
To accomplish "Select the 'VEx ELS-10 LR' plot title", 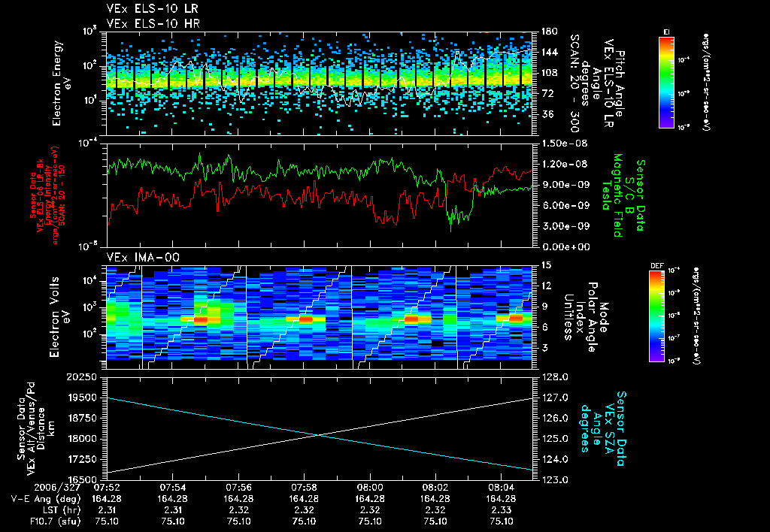I will pos(152,9).
